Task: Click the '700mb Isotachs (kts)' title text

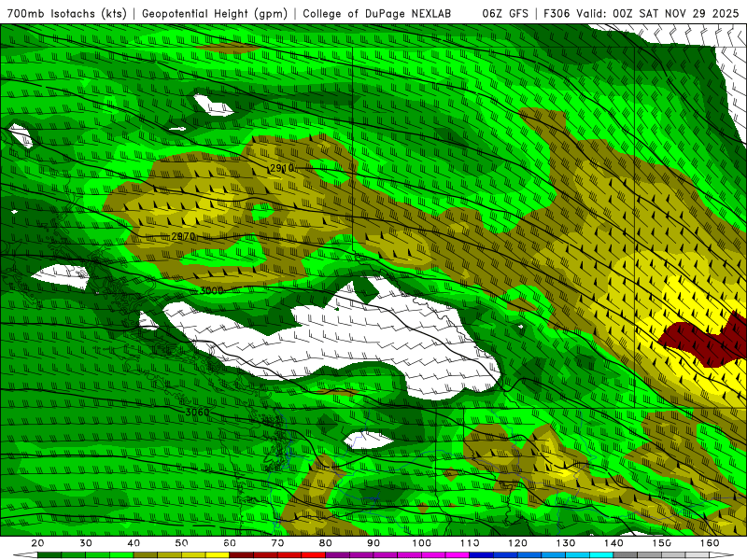Action: point(66,13)
